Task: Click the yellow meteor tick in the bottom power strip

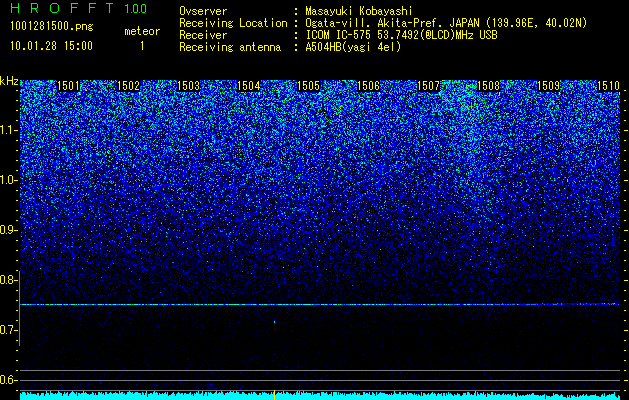Action: [x=274, y=394]
